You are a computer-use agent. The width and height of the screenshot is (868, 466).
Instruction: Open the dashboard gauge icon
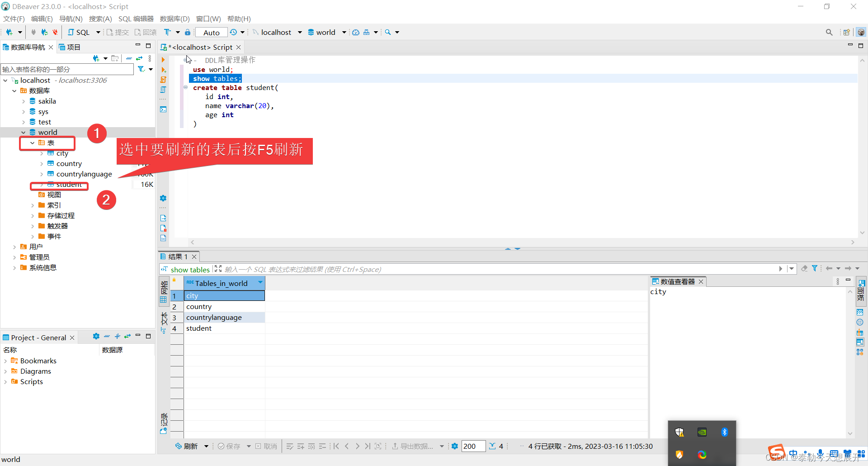click(356, 32)
